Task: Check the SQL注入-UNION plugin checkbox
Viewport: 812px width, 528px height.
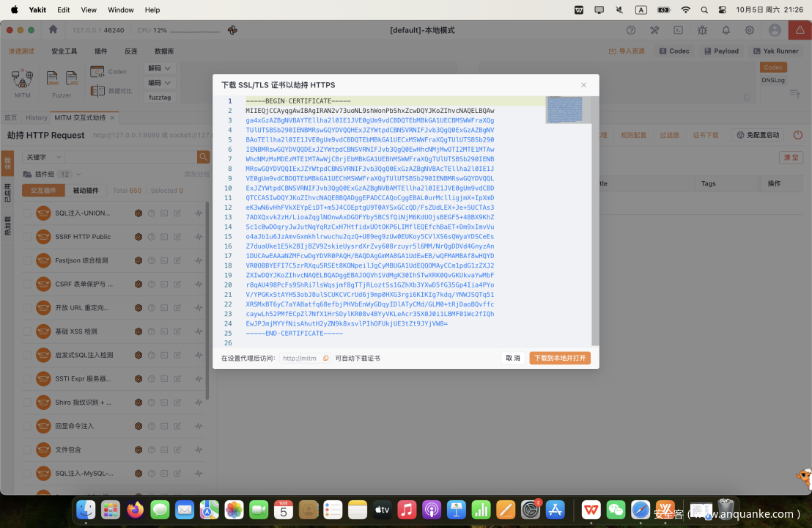Action: coord(27,213)
